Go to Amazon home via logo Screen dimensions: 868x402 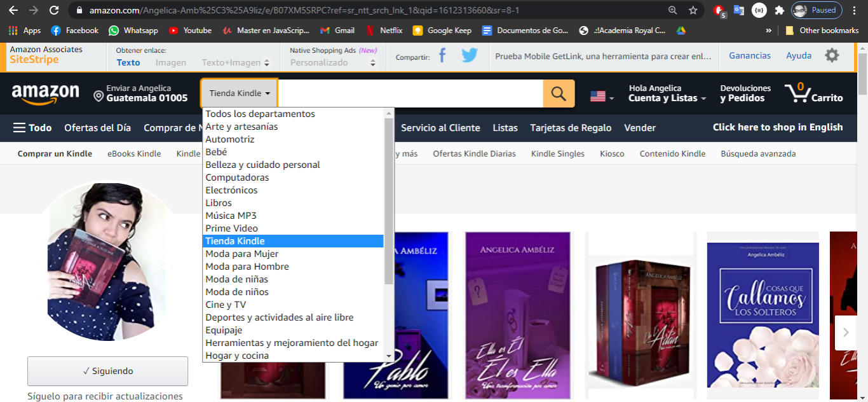pos(45,94)
